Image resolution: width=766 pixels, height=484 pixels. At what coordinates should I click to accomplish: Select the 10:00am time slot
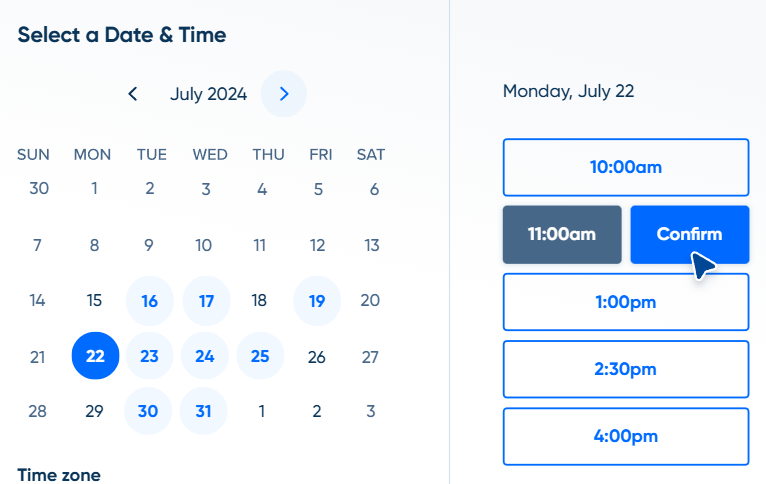[x=625, y=167]
